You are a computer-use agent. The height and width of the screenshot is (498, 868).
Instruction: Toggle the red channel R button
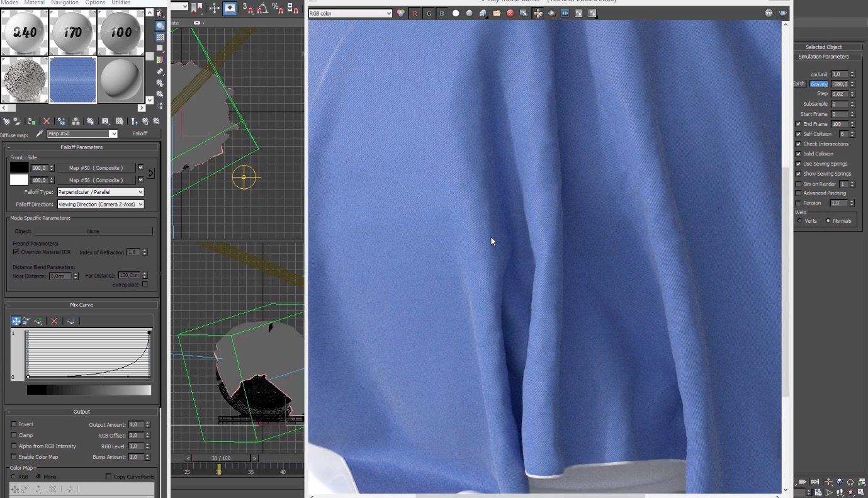(415, 13)
